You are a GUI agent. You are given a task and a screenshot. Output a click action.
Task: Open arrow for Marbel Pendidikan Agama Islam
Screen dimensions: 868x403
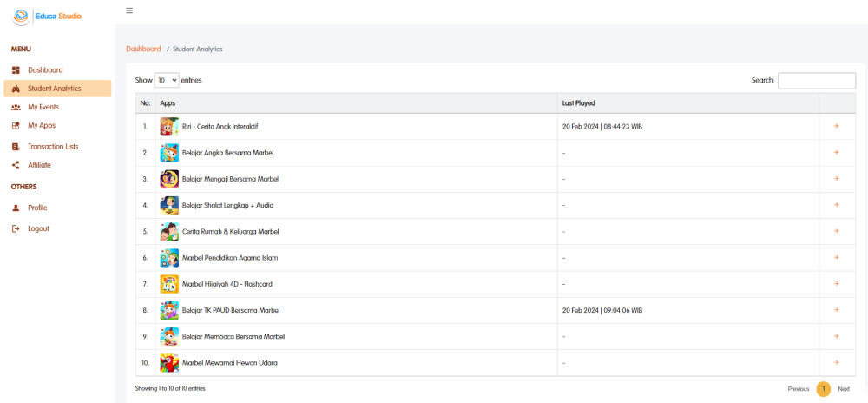pyautogui.click(x=836, y=257)
